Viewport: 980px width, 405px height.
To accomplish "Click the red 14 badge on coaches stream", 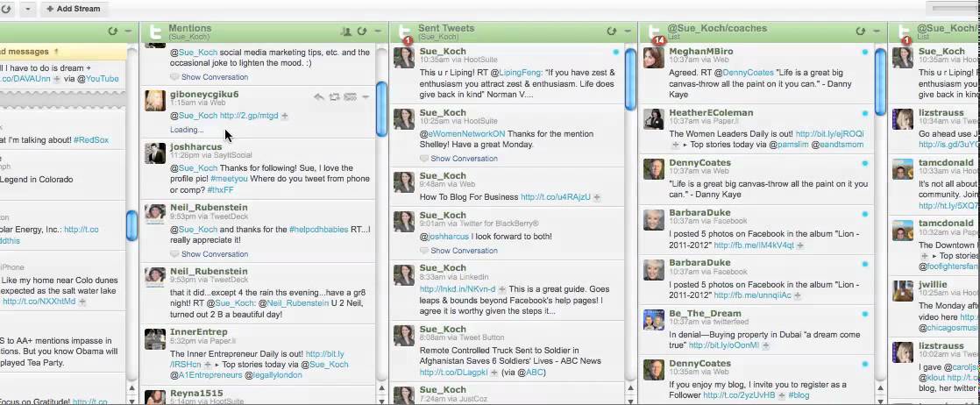I will pyautogui.click(x=658, y=40).
